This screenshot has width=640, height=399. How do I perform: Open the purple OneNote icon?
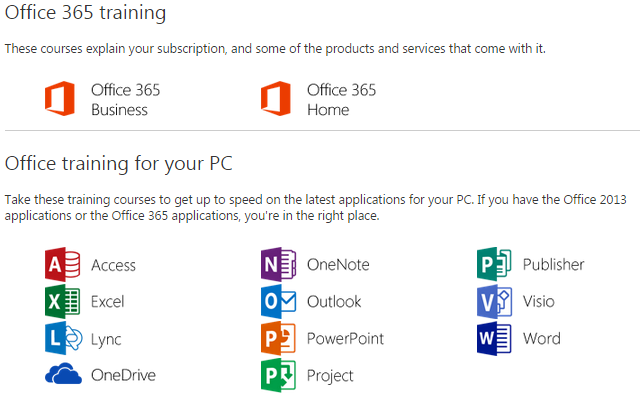click(278, 264)
